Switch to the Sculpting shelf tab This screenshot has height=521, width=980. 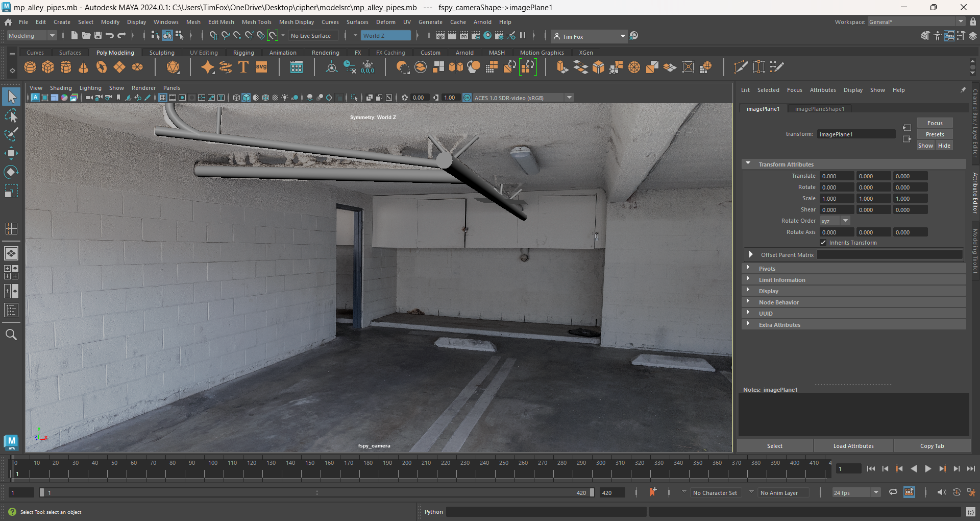[x=161, y=52]
